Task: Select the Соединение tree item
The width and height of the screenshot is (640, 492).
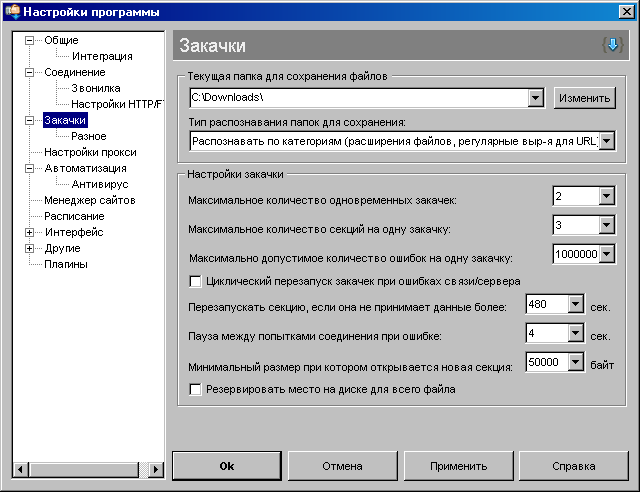Action: (75, 72)
